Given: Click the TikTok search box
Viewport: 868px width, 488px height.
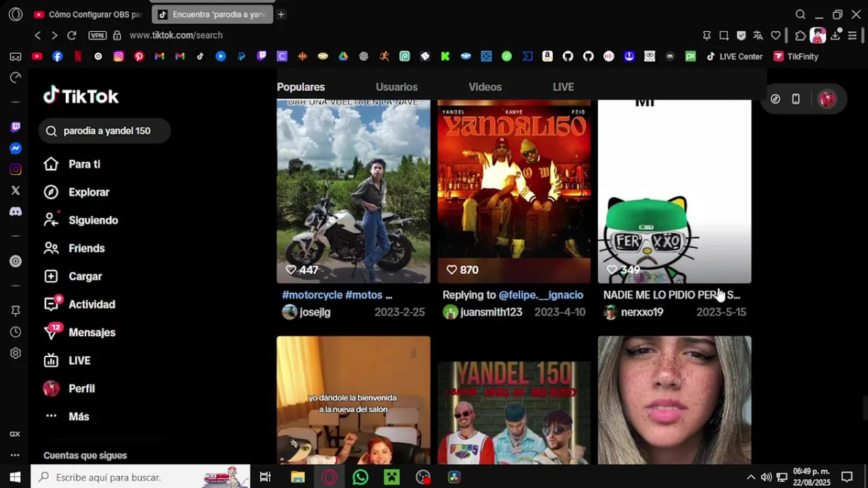Looking at the screenshot, I should (x=104, y=131).
